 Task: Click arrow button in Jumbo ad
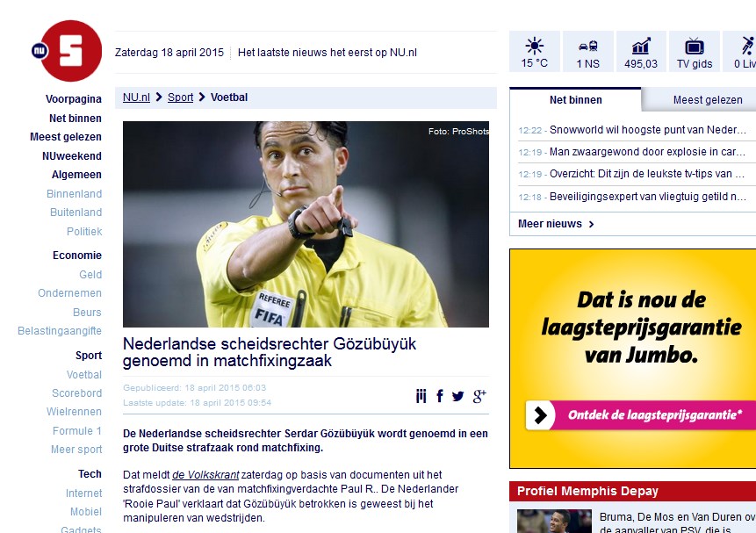[x=541, y=414]
